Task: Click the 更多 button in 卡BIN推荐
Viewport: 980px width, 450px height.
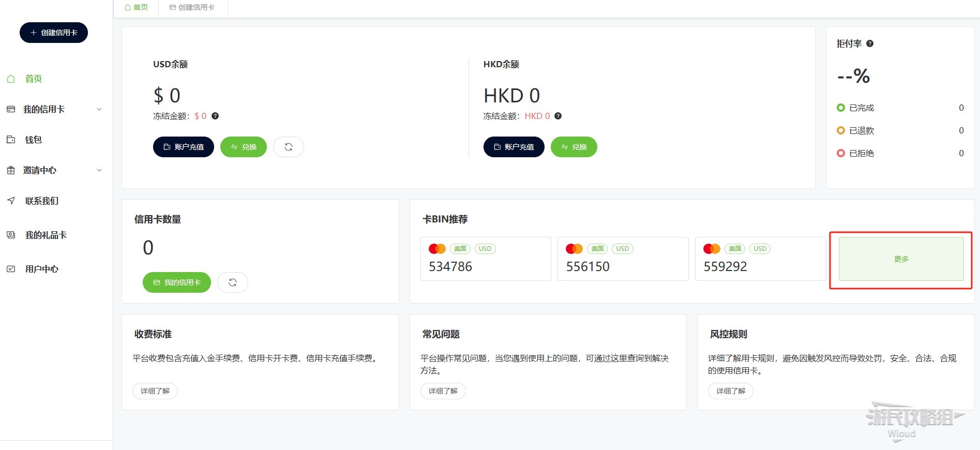Action: click(x=901, y=259)
